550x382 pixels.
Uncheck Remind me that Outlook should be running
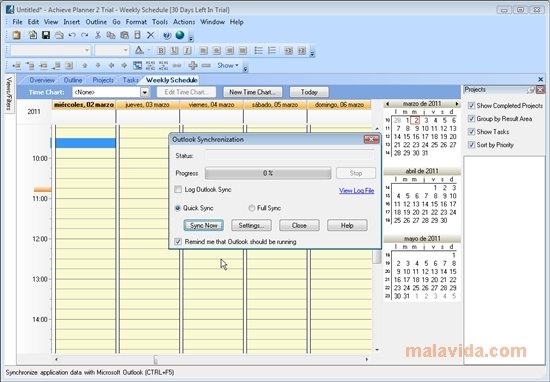click(178, 242)
